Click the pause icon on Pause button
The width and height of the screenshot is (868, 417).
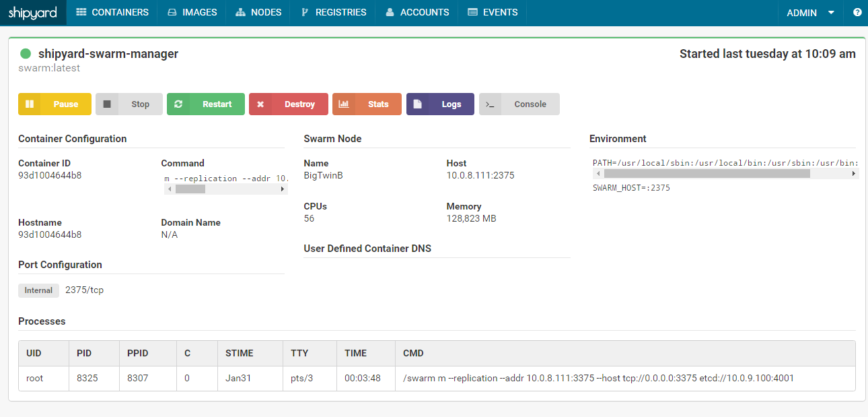pyautogui.click(x=30, y=104)
